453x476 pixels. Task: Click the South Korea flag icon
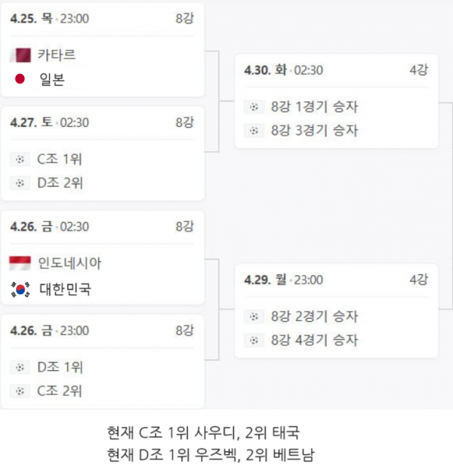tap(20, 289)
